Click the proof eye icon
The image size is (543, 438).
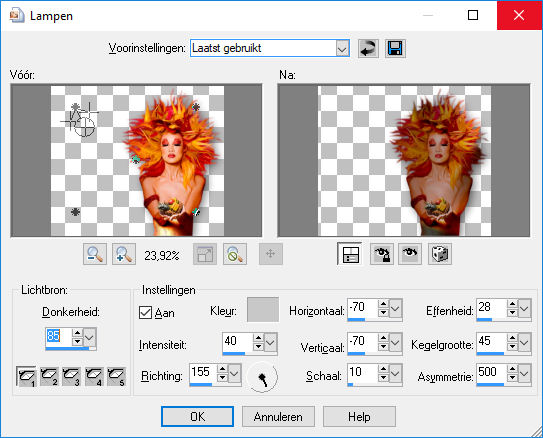410,254
